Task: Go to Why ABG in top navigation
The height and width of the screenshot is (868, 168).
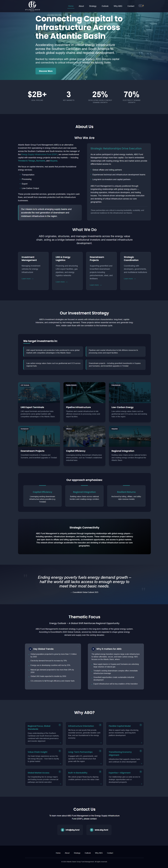Action: pyautogui.click(x=118, y=6)
